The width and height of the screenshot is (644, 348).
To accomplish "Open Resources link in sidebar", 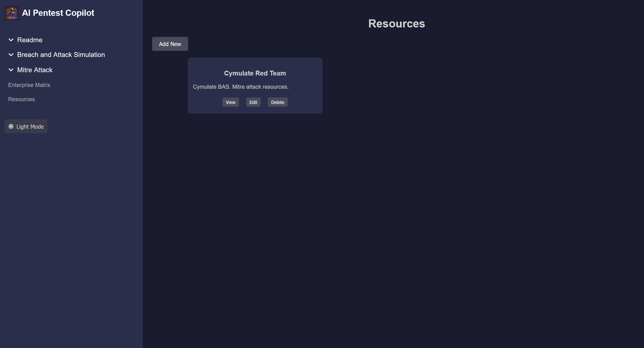I will coord(21,99).
